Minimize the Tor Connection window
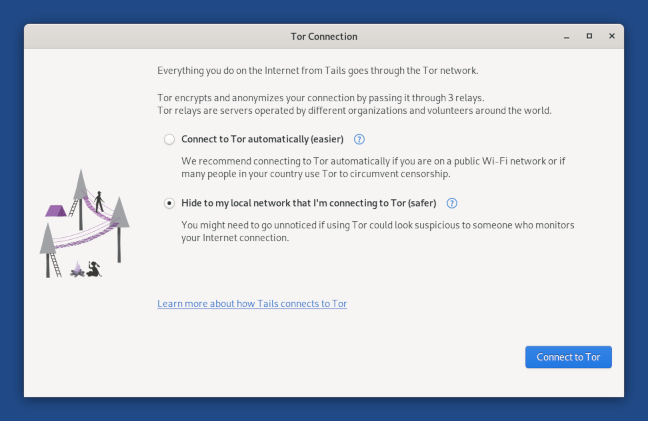 pyautogui.click(x=567, y=37)
